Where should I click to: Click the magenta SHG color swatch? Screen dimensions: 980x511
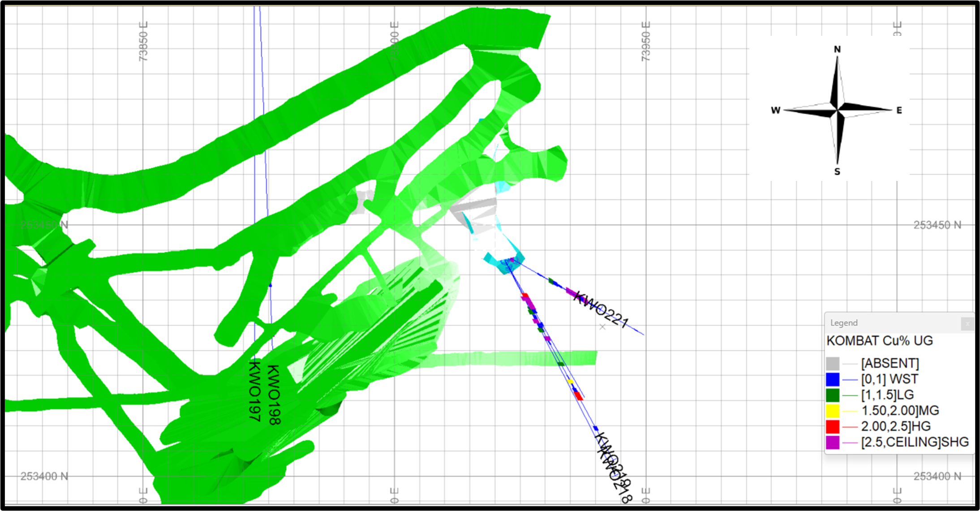click(x=832, y=442)
